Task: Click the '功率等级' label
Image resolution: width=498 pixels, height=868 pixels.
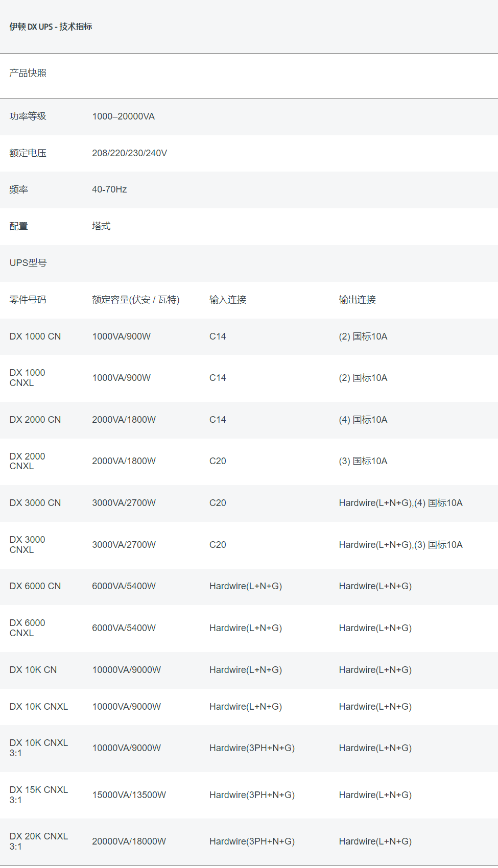Action: coord(28,116)
